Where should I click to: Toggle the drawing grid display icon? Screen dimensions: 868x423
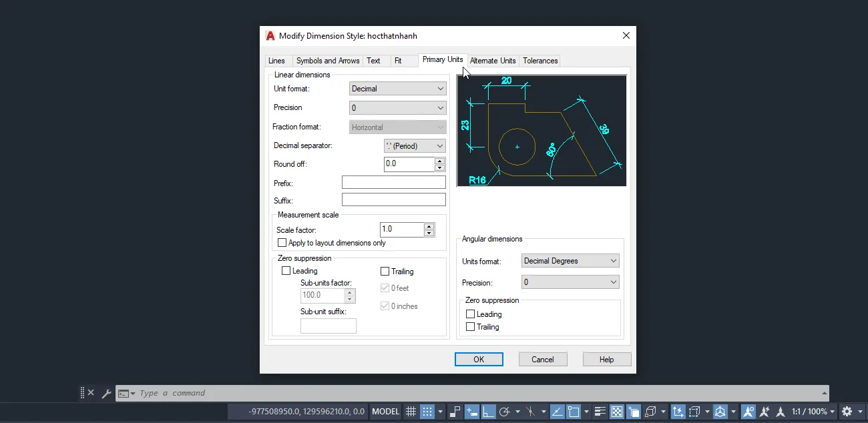click(x=411, y=412)
